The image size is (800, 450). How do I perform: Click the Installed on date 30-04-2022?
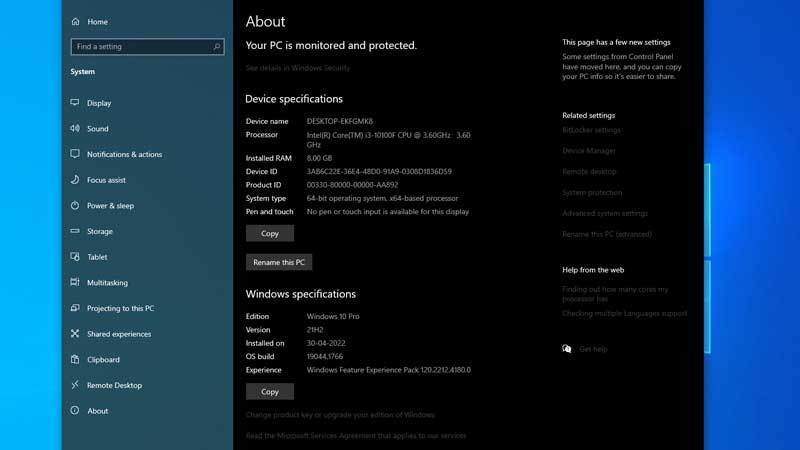point(326,343)
